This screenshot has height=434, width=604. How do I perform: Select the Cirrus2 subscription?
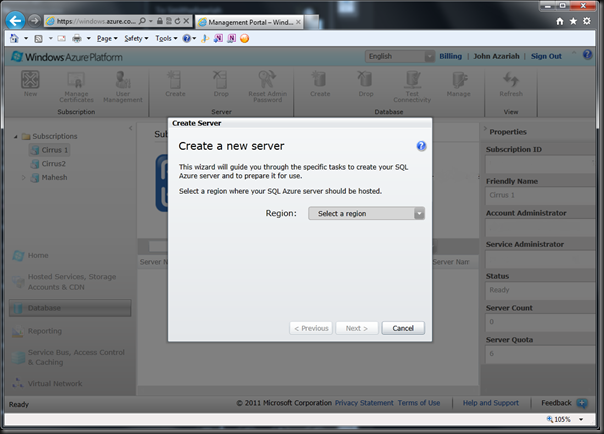pyautogui.click(x=49, y=164)
